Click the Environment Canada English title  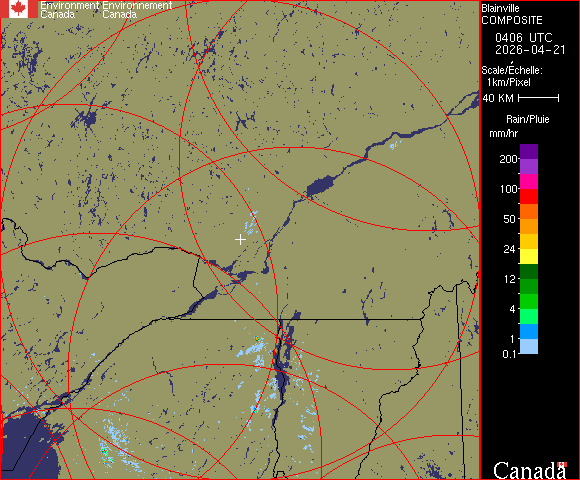pos(69,10)
